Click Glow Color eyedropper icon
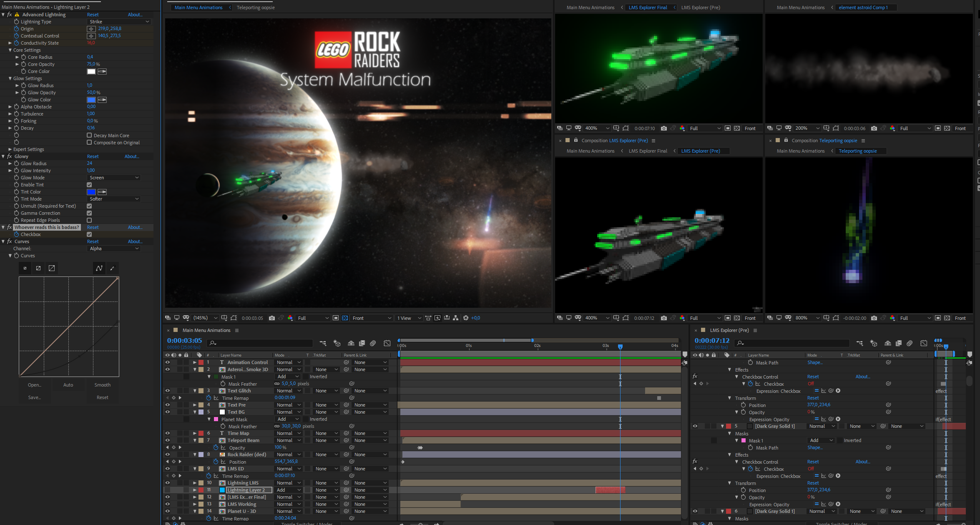 click(102, 100)
